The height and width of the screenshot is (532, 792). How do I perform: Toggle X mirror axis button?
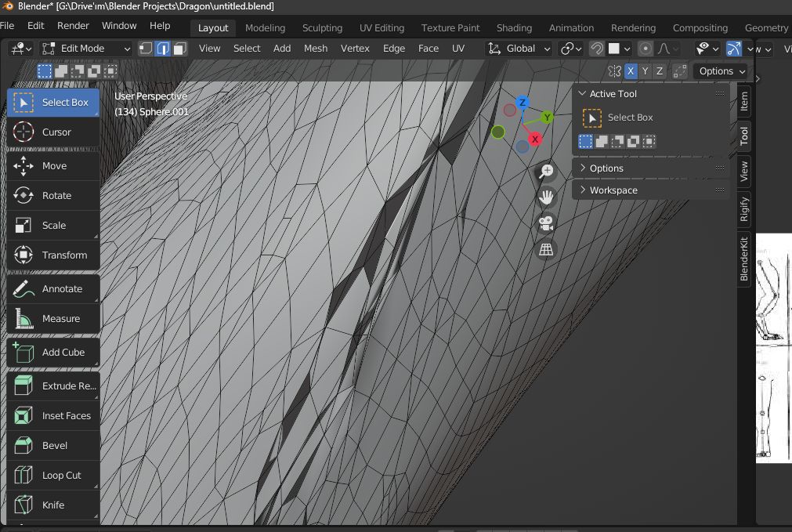[x=631, y=71]
